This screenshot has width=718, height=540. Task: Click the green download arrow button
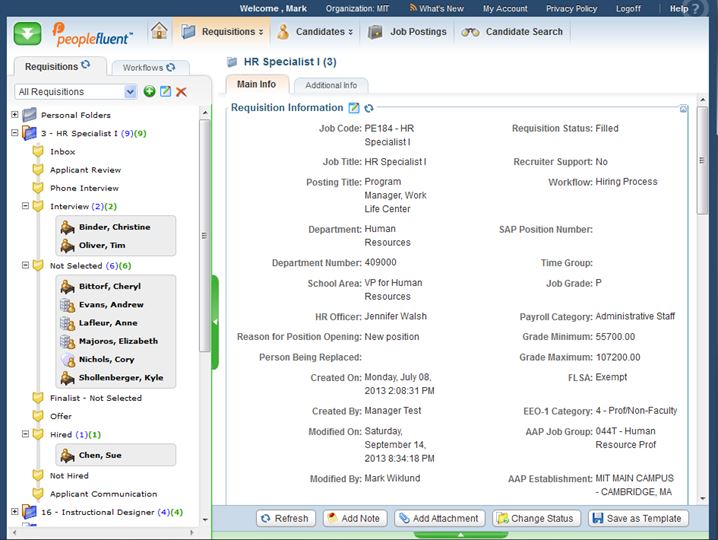pyautogui.click(x=27, y=32)
